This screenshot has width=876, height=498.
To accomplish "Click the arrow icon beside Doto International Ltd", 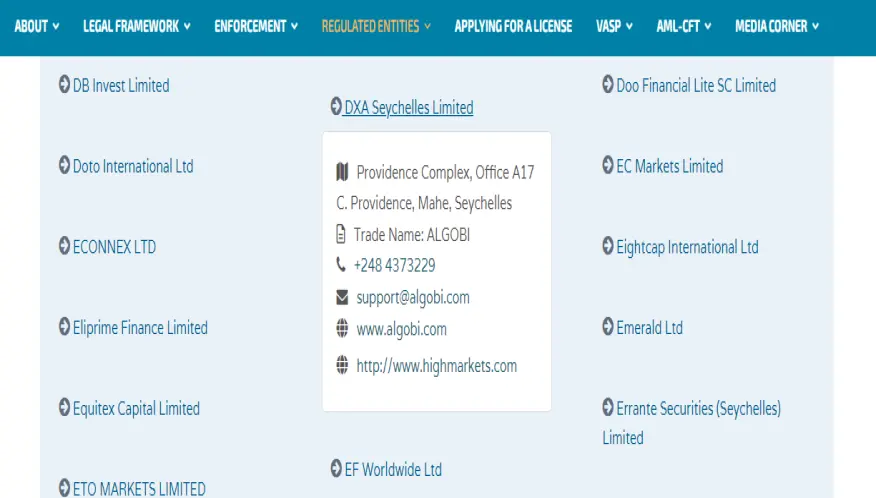I will 64,165.
